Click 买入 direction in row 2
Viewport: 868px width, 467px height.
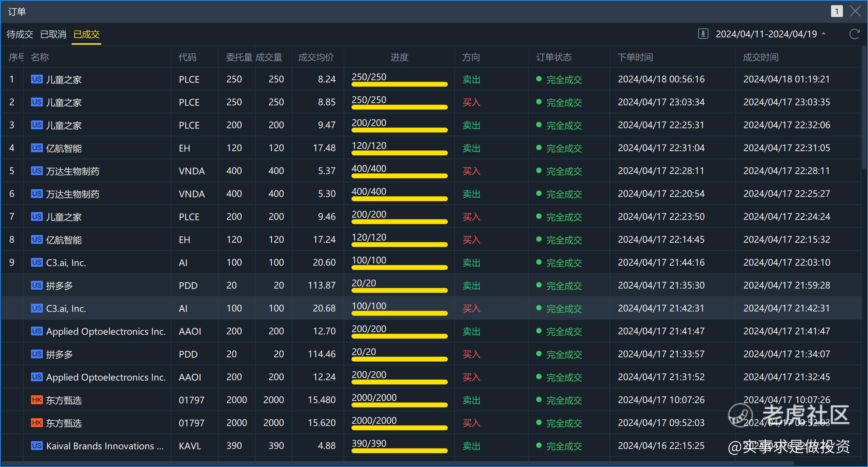click(x=471, y=102)
